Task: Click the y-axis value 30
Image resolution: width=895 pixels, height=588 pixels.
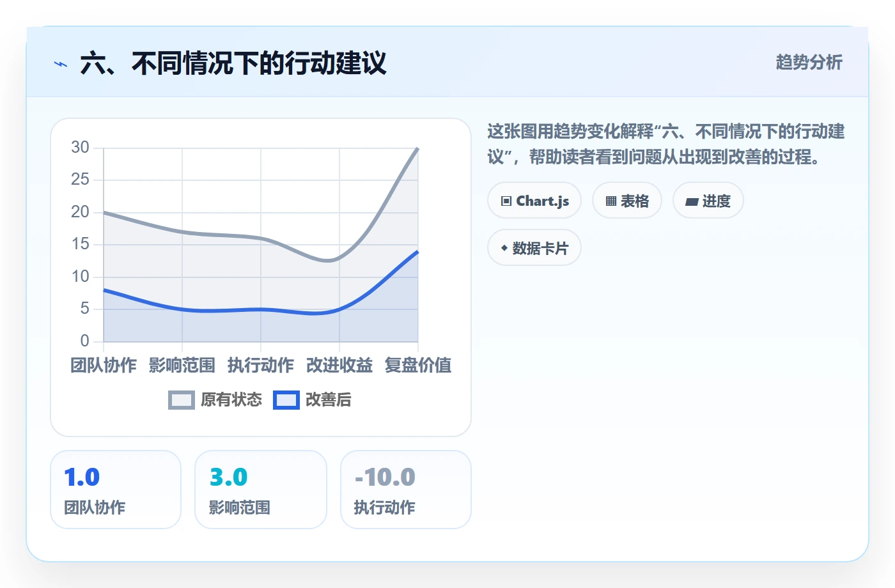Action: pos(80,148)
